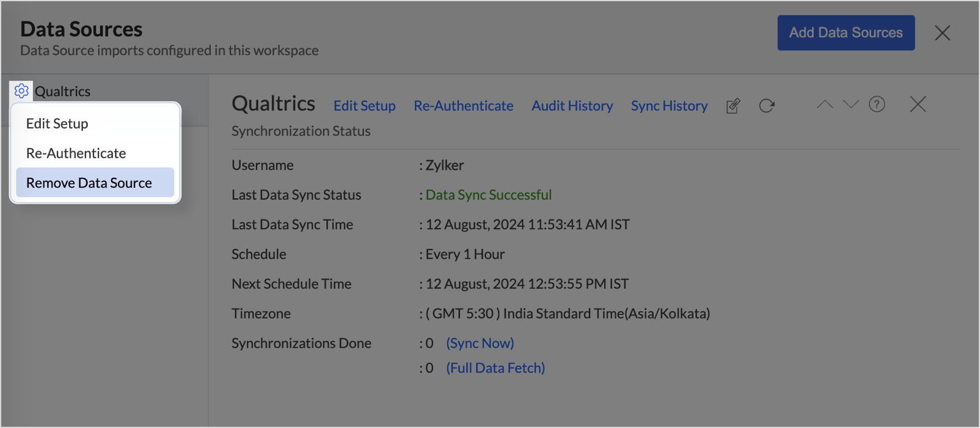Go to previous data source with up chevron
The height and width of the screenshot is (428, 980).
[825, 105]
